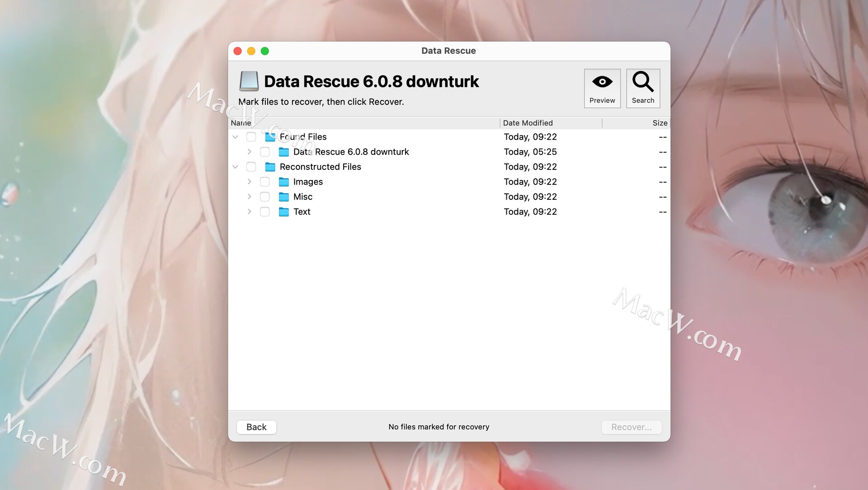Check the Text folder checkbox
This screenshot has width=868, height=490.
265,212
